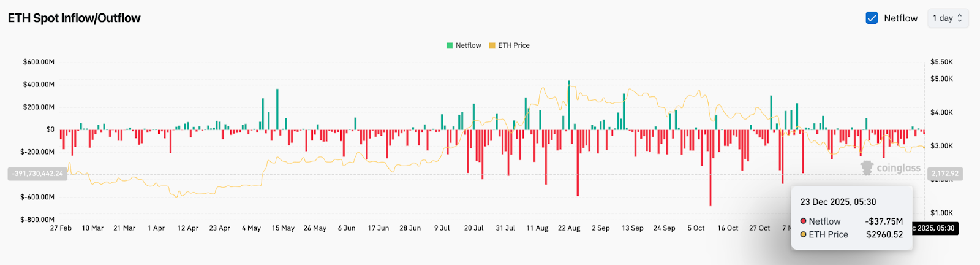
Task: Hide ETH Price series via legend label
Action: (x=513, y=45)
